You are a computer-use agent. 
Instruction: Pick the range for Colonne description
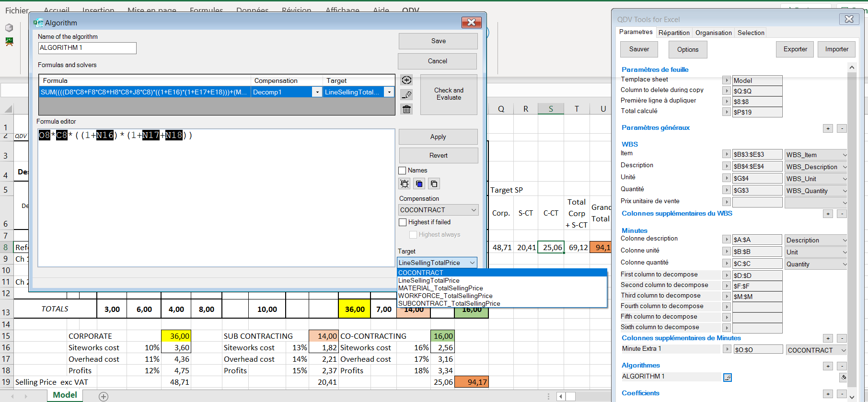tap(727, 240)
